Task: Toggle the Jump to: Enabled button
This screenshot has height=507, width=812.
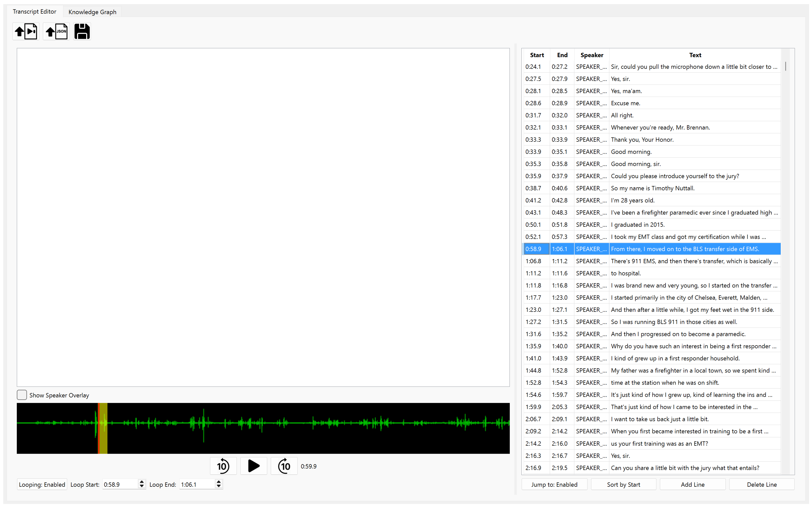Action: [554, 484]
